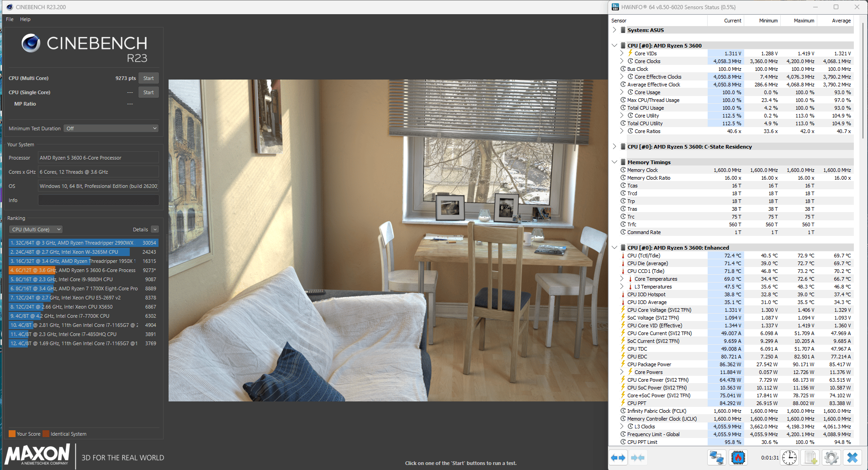Collapse the CPU [#0]: AMD Ryzen 5 3600 group
The image size is (868, 470).
(x=614, y=46)
